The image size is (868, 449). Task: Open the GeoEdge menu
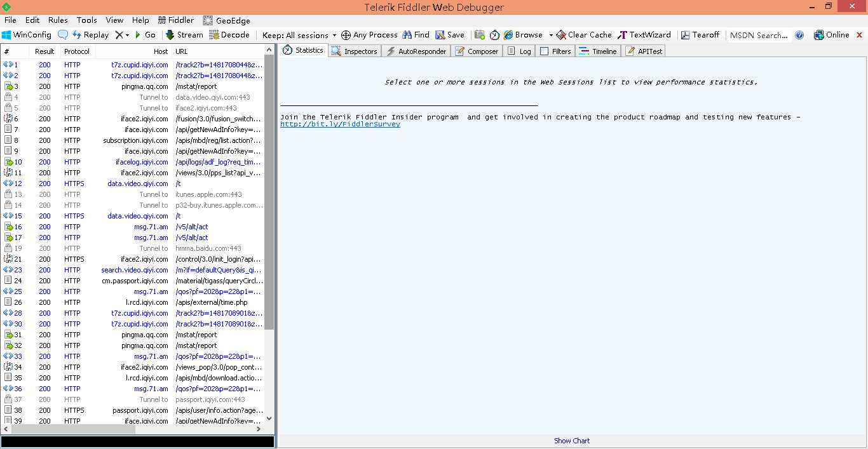pos(227,20)
